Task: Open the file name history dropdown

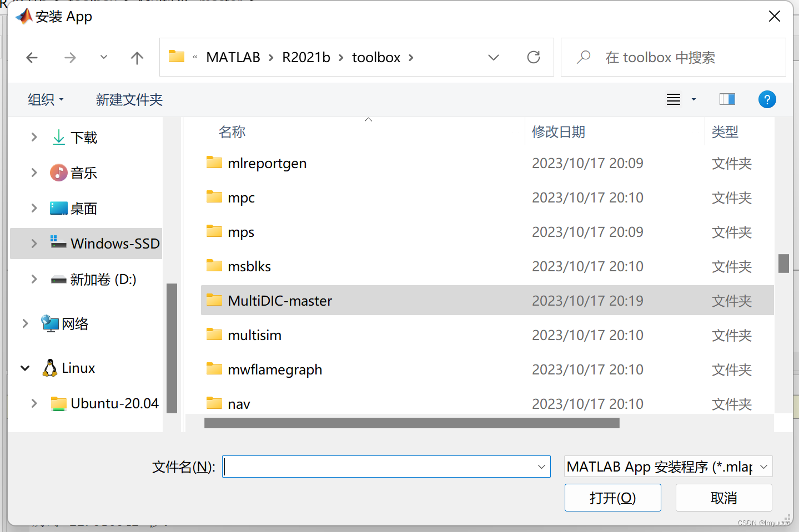Action: point(541,467)
